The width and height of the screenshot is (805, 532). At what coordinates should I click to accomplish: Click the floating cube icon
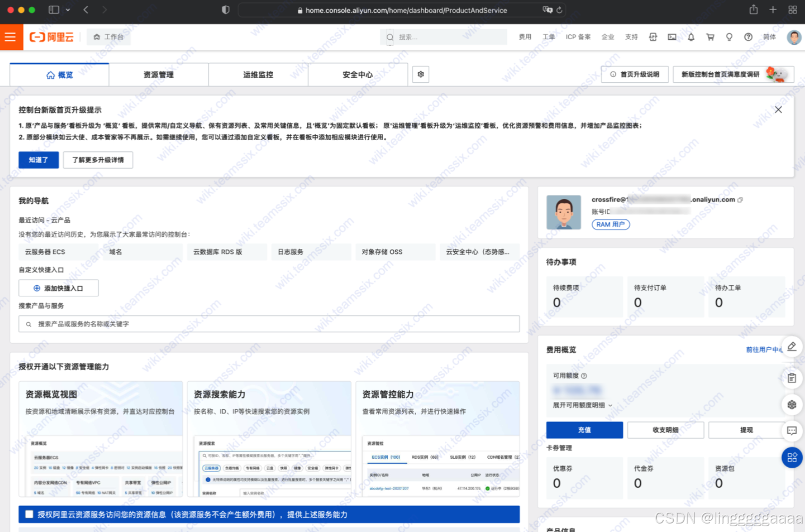pos(792,405)
